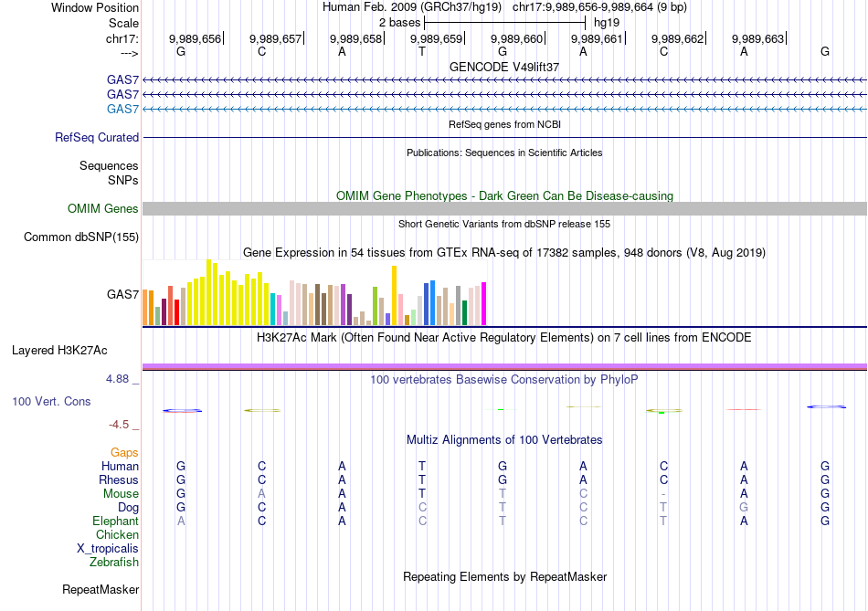Click the "Layered H3K27Ac" track label

59,351
